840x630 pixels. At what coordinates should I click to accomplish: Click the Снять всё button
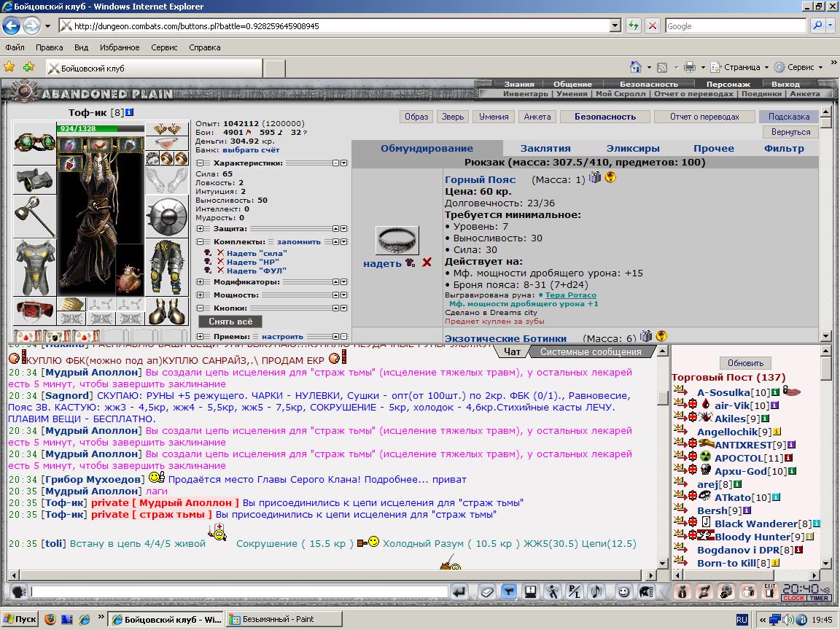click(x=230, y=322)
